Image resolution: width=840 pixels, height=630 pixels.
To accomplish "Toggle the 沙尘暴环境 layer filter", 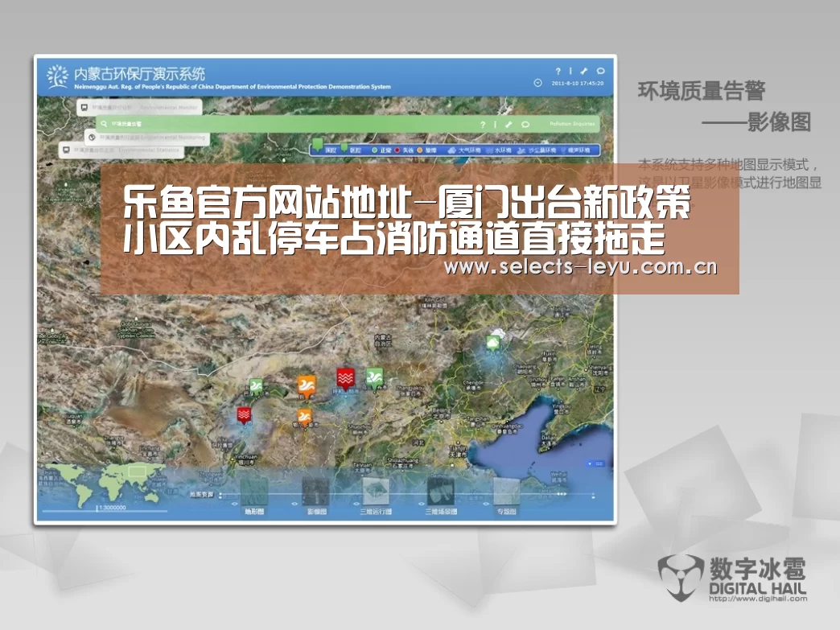I will click(x=536, y=150).
